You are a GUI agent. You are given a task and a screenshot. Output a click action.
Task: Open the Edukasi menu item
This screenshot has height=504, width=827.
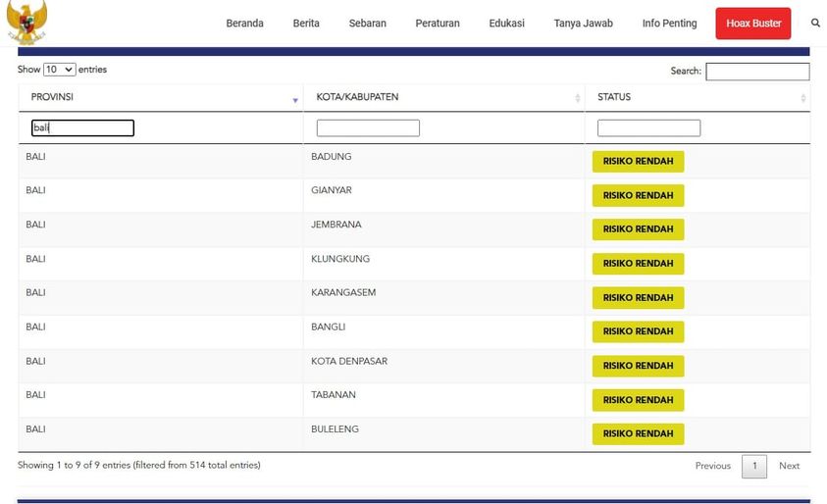506,24
